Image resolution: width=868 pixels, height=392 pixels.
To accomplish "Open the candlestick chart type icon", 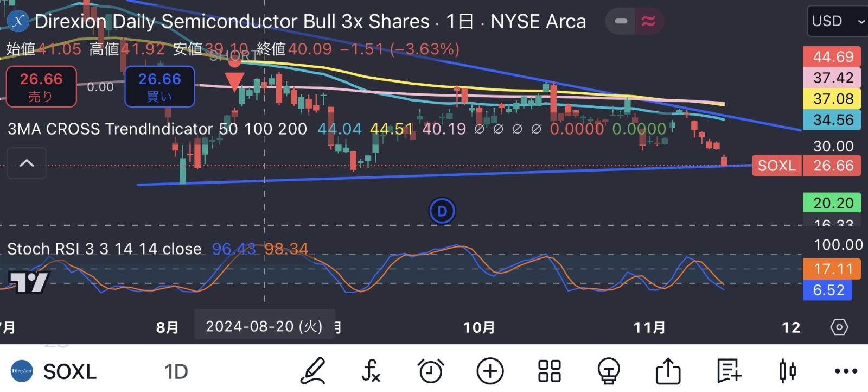I will pyautogui.click(x=787, y=371).
